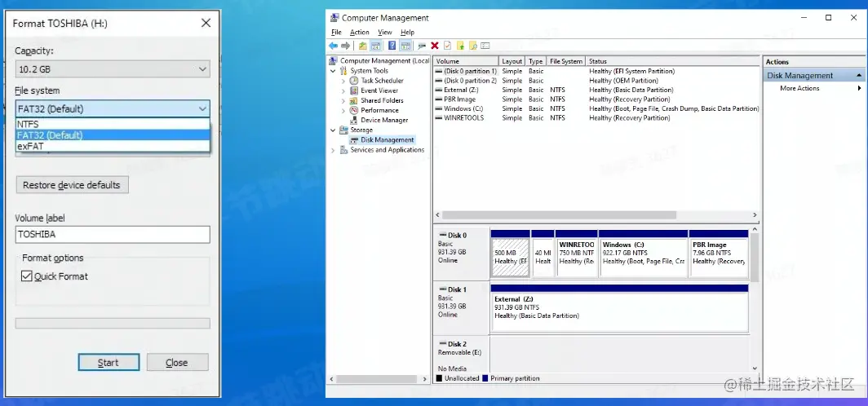Click the Shared Folders icon in tree
The height and width of the screenshot is (406, 868).
pyautogui.click(x=354, y=100)
